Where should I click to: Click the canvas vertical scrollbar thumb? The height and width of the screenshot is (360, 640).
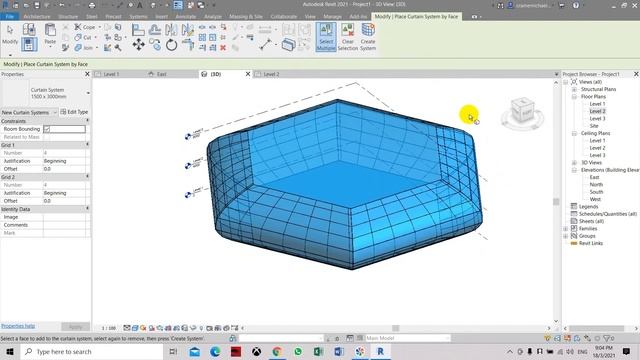[x=556, y=202]
